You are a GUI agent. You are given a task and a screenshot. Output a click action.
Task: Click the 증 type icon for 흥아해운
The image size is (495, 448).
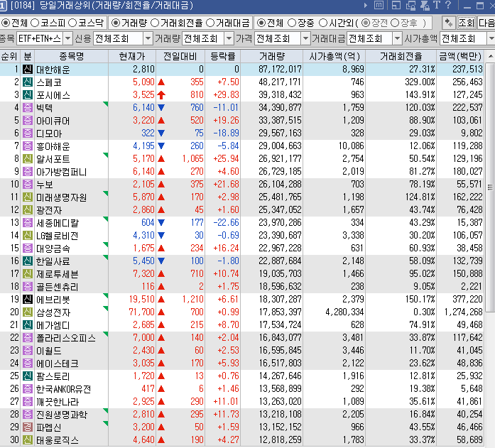tap(28, 146)
